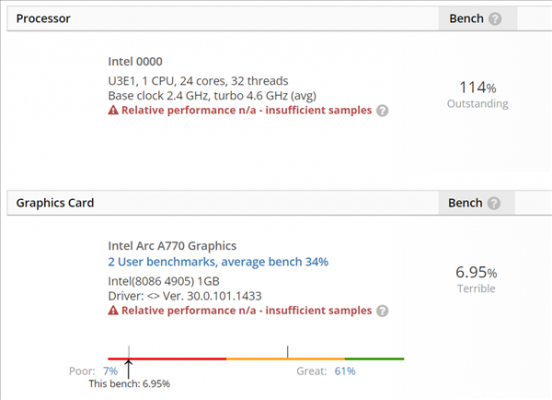This screenshot has height=400, width=552.
Task: Click the Great 61% percentage link
Action: [x=345, y=371]
